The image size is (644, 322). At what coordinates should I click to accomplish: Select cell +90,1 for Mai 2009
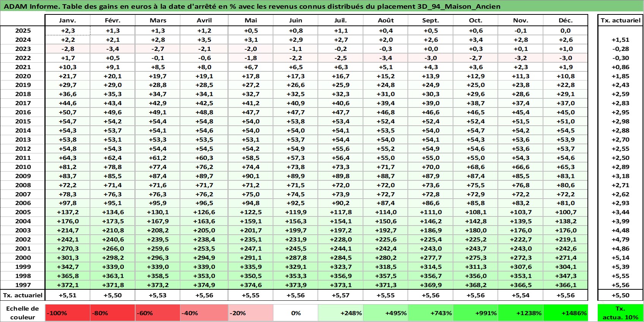click(x=251, y=176)
